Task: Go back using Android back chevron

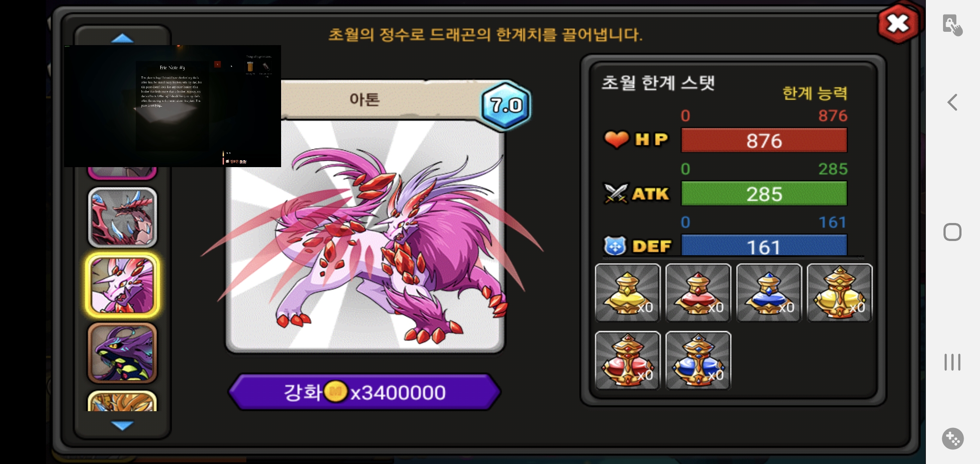Action: click(952, 102)
